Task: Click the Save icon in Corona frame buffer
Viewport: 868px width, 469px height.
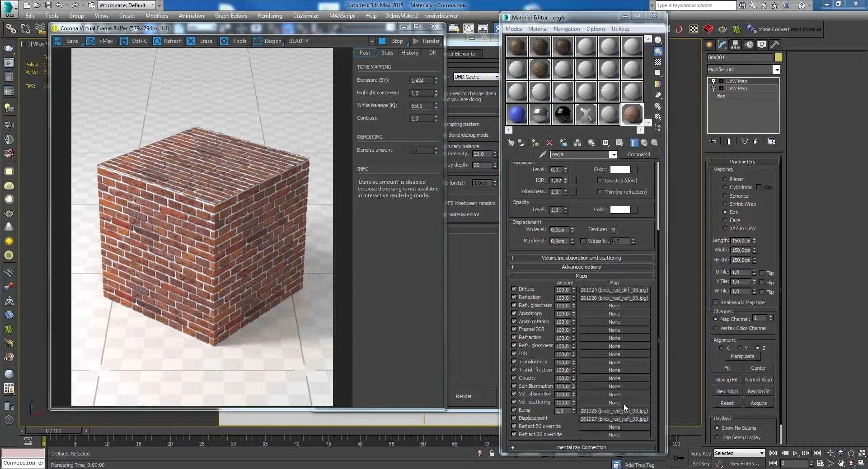Action: [57, 41]
